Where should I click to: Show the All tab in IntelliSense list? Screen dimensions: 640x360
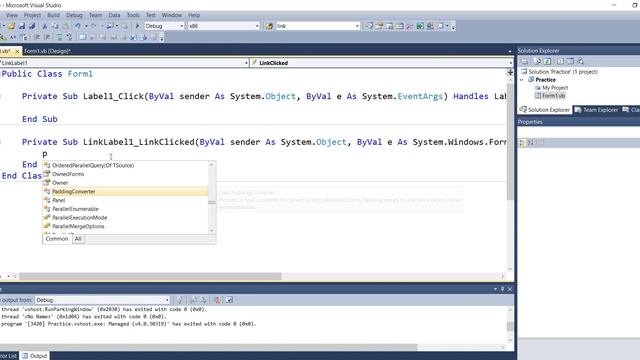pyautogui.click(x=78, y=239)
